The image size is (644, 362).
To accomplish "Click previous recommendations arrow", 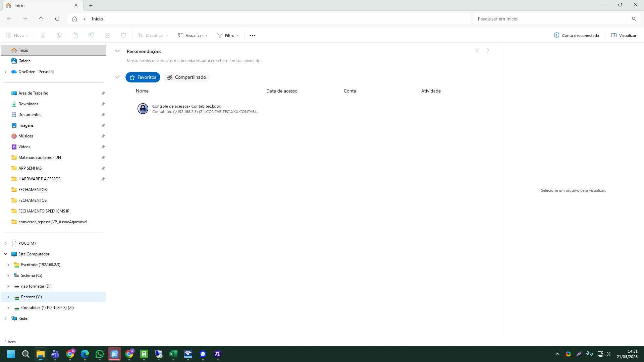I will point(477,50).
